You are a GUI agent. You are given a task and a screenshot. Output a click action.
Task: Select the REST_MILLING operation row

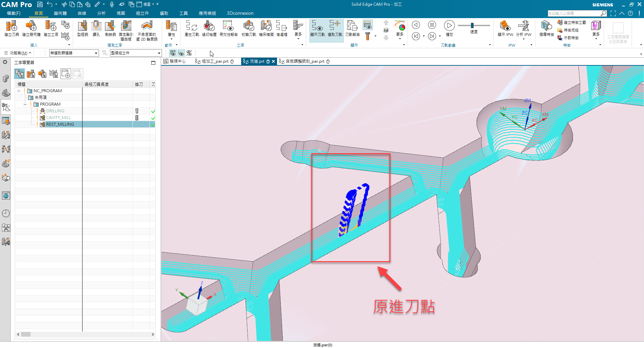point(85,124)
